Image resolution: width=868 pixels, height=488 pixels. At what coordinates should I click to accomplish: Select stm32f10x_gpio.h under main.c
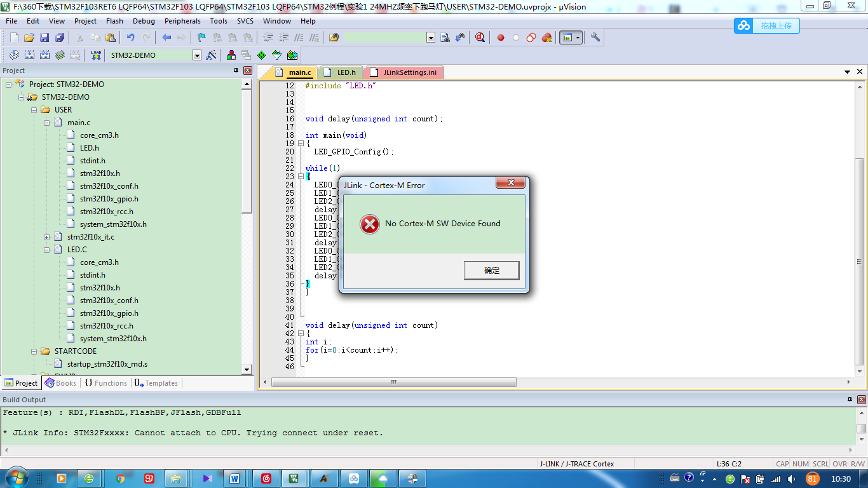coord(109,199)
